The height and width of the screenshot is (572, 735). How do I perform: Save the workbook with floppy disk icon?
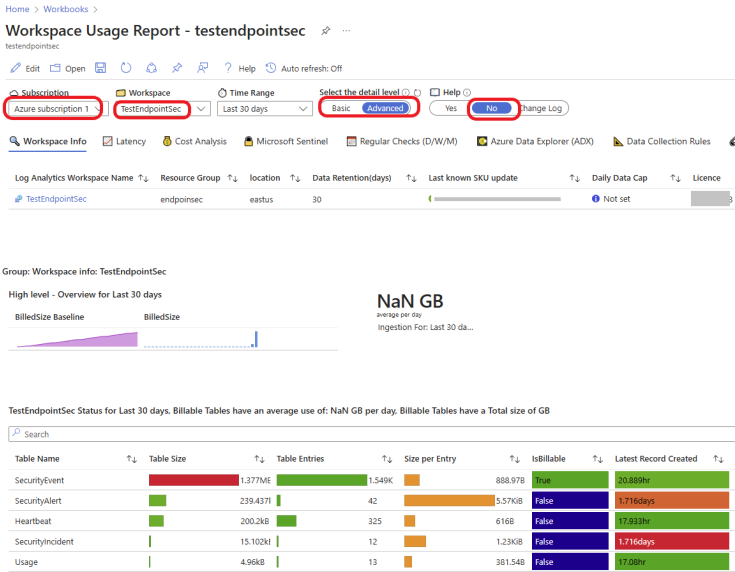[x=100, y=68]
